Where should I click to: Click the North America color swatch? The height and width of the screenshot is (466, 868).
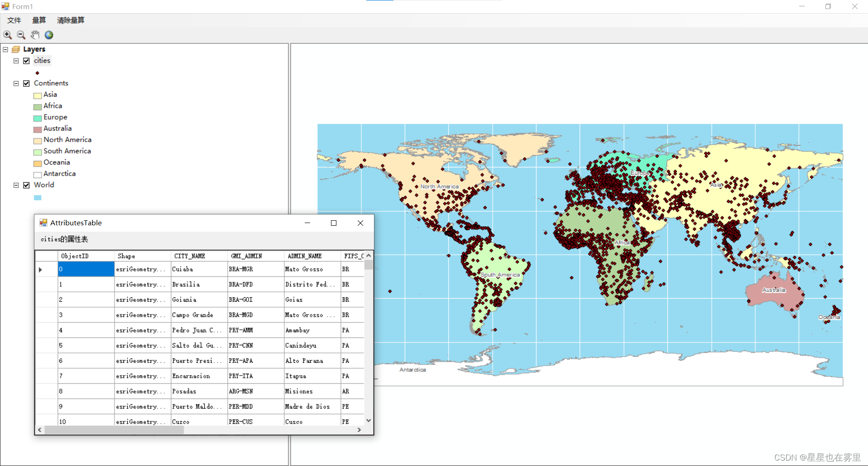point(38,141)
